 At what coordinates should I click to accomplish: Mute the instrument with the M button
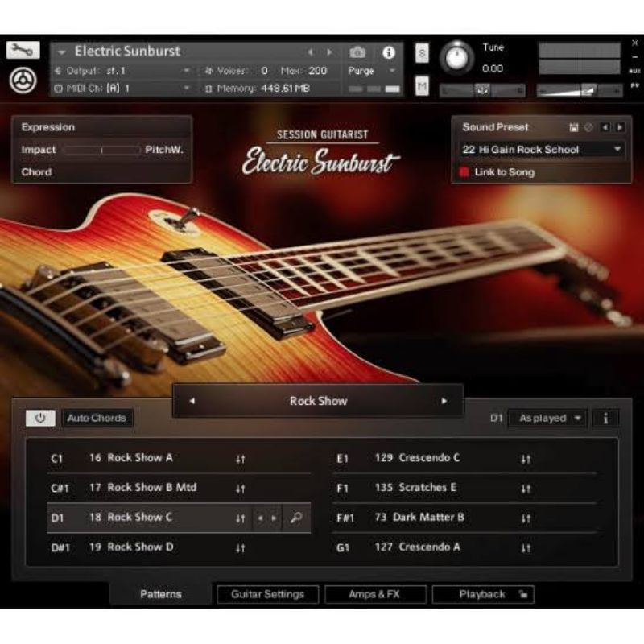click(422, 86)
